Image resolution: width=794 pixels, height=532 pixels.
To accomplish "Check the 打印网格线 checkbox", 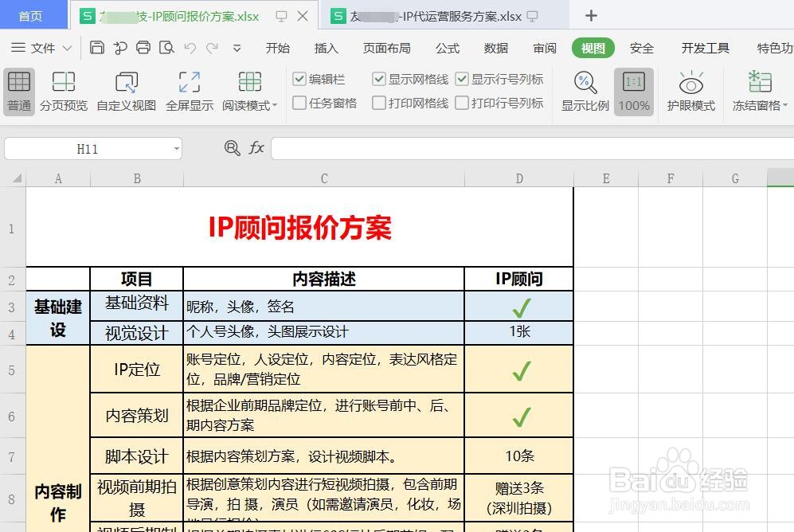I will (x=381, y=102).
